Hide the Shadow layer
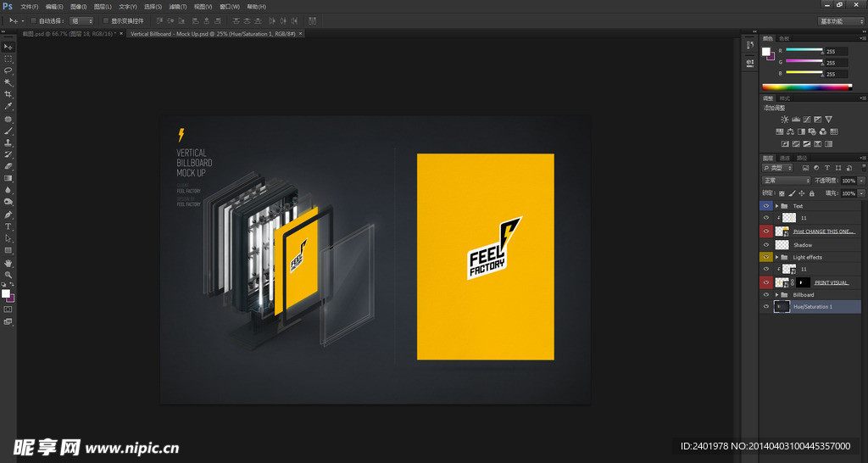868x463 pixels. click(x=766, y=244)
